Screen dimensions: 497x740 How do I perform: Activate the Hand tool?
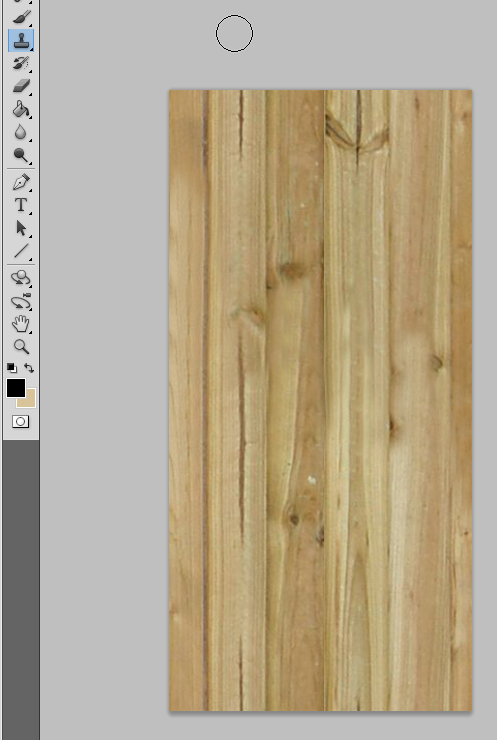[21, 324]
